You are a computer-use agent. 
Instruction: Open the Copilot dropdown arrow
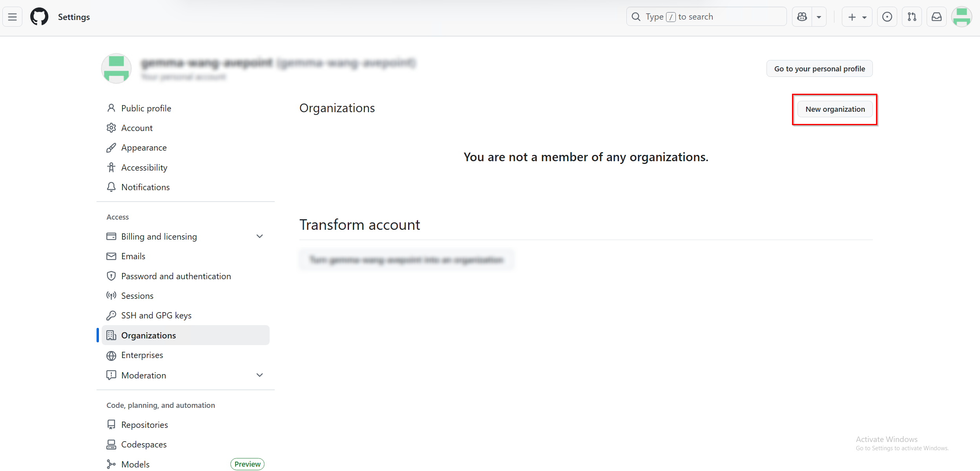click(819, 16)
